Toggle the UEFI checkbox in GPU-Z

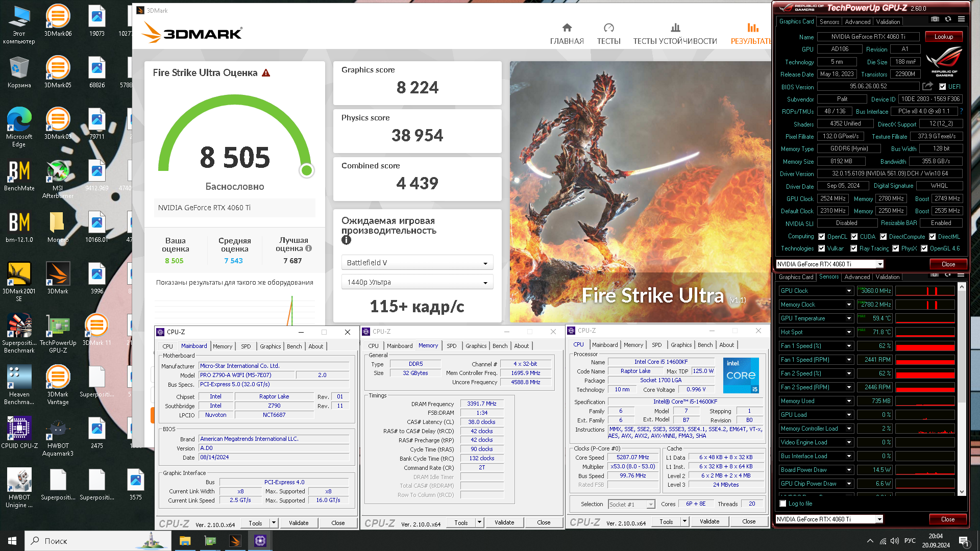coord(942,87)
